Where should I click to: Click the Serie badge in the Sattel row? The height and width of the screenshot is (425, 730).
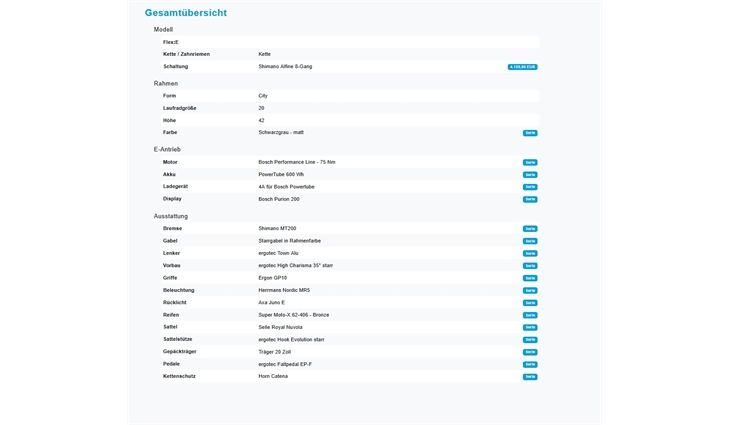point(530,327)
